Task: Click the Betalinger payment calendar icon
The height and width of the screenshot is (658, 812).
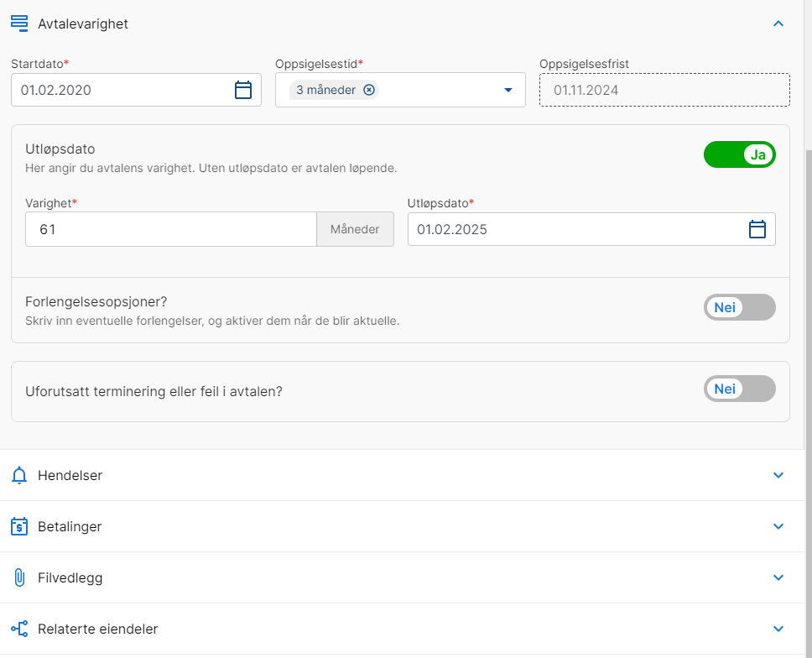Action: [19, 526]
